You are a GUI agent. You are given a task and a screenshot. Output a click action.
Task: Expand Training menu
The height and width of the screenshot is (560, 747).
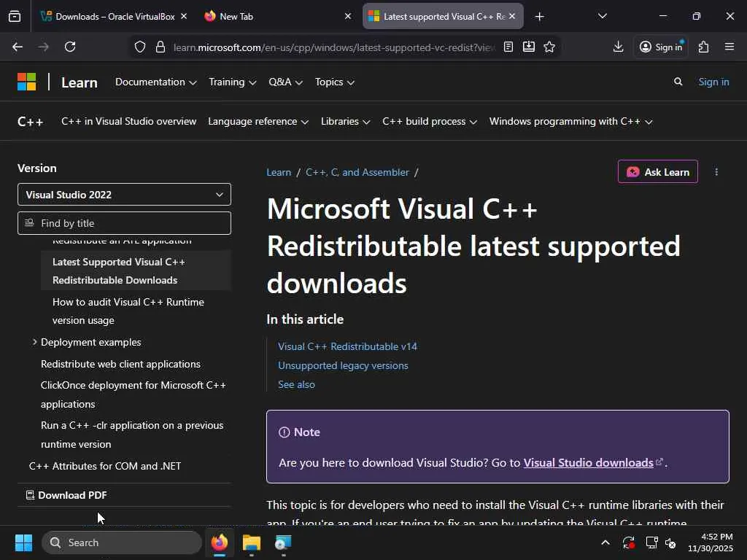(x=233, y=82)
